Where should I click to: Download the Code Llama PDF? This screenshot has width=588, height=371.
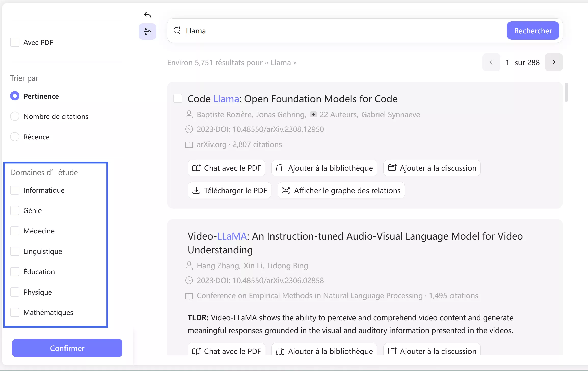pos(229,191)
